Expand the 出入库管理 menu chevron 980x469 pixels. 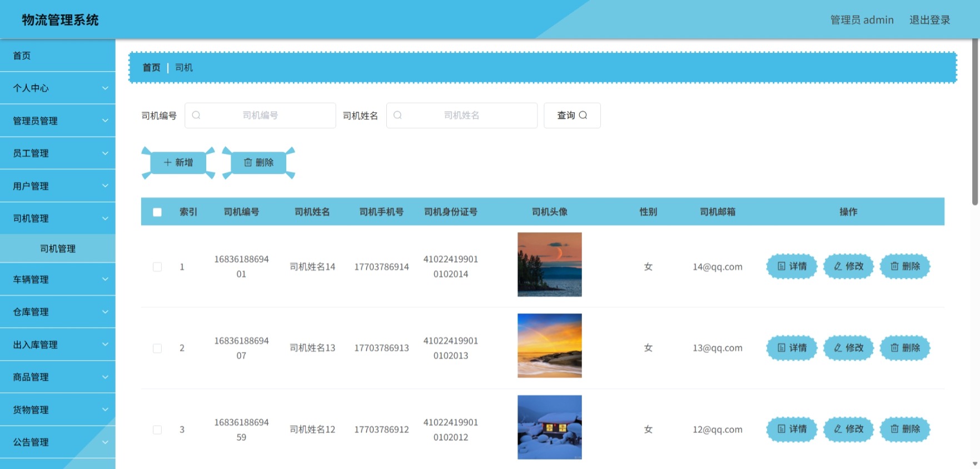pos(105,344)
